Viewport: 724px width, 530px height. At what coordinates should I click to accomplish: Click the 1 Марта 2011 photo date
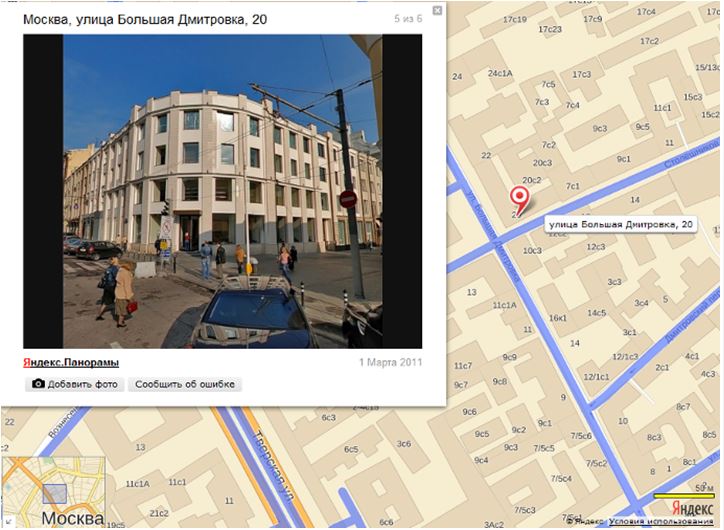(390, 362)
